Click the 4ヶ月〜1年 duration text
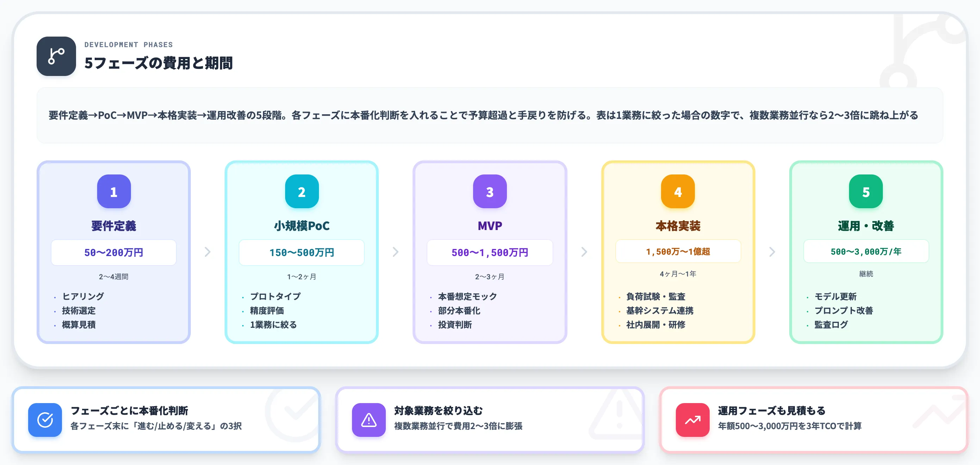 click(678, 274)
